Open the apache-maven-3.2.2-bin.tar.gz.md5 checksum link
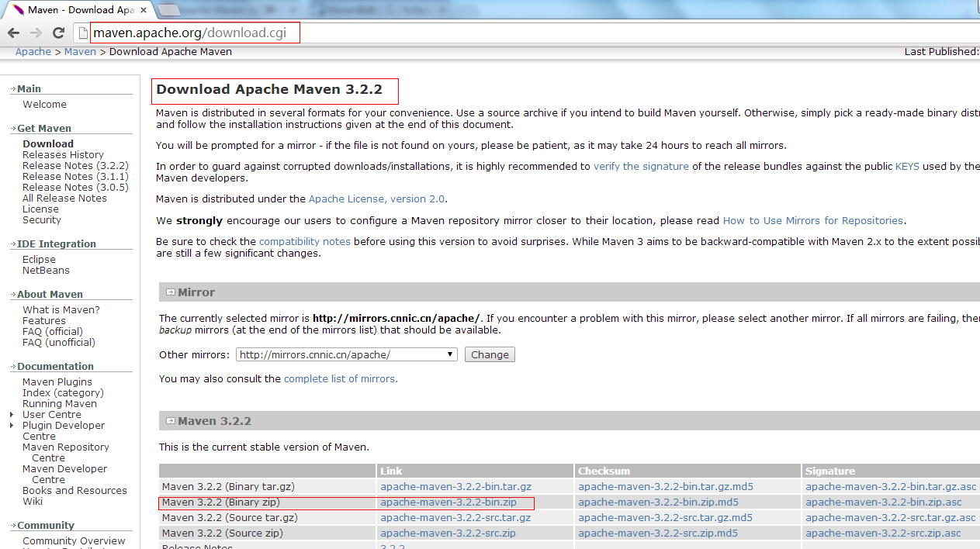 tap(665, 487)
